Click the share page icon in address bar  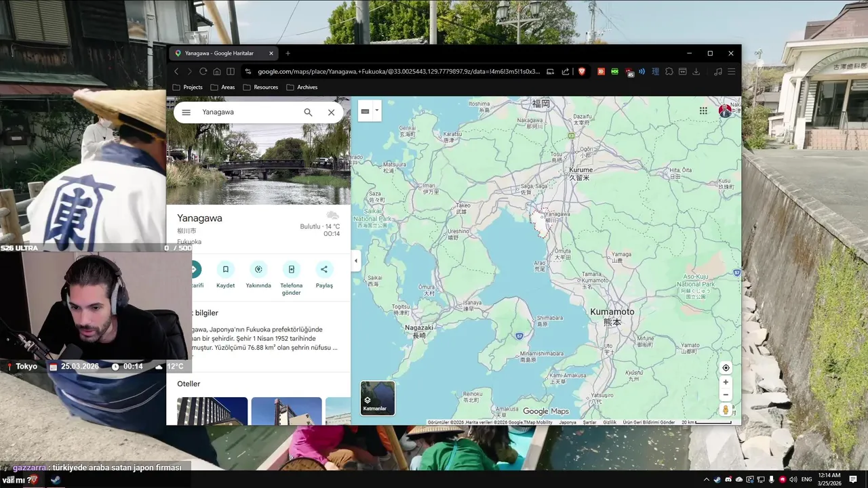565,71
